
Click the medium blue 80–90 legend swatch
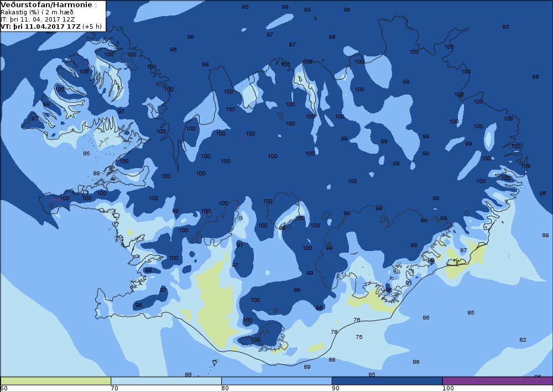(276, 381)
